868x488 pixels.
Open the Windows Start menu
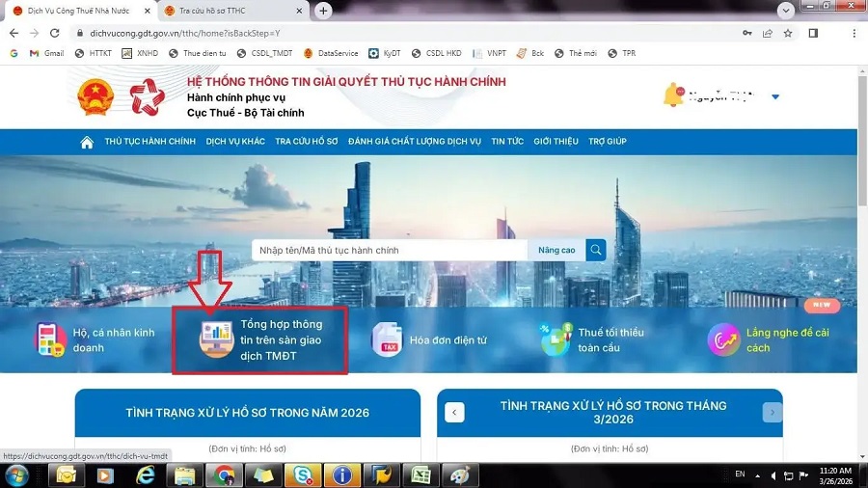click(x=17, y=475)
